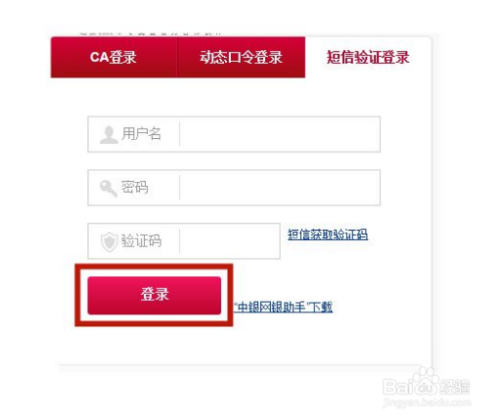Focus the 密码 password input box
Image resolution: width=500 pixels, height=420 pixels.
(280, 188)
